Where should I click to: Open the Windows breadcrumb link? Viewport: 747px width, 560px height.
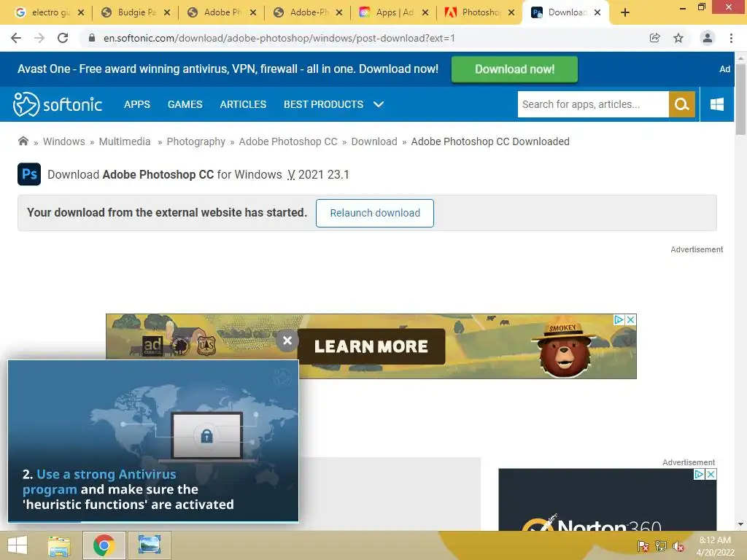[64, 141]
